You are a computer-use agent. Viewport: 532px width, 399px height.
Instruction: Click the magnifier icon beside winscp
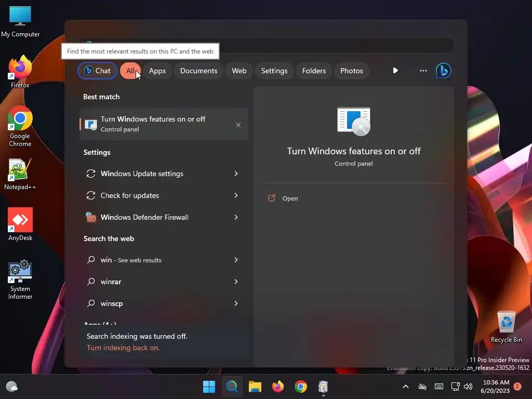coord(91,303)
